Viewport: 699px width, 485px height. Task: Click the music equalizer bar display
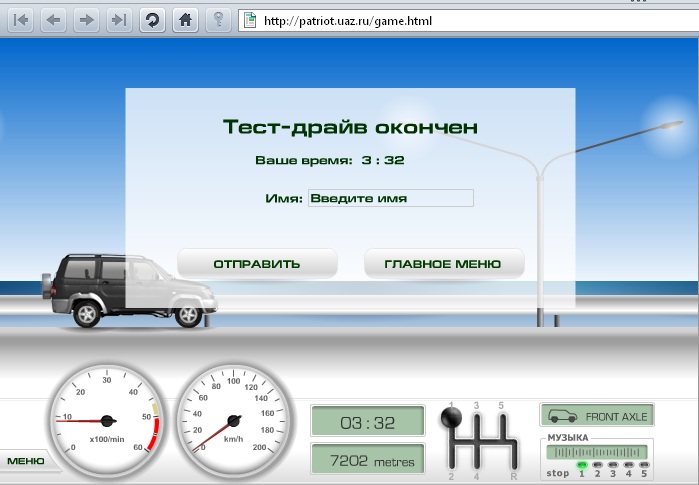click(x=596, y=452)
